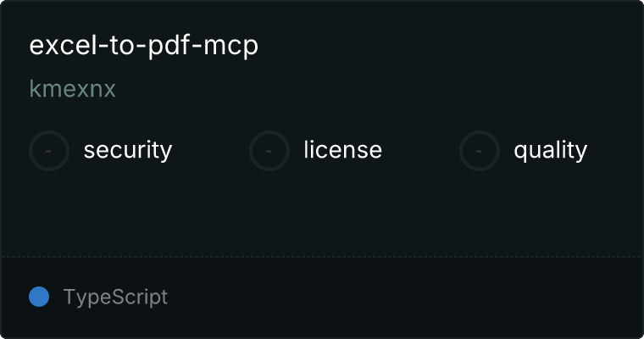This screenshot has width=644, height=339.
Task: Click the TypeScript language label
Action: [x=115, y=297]
